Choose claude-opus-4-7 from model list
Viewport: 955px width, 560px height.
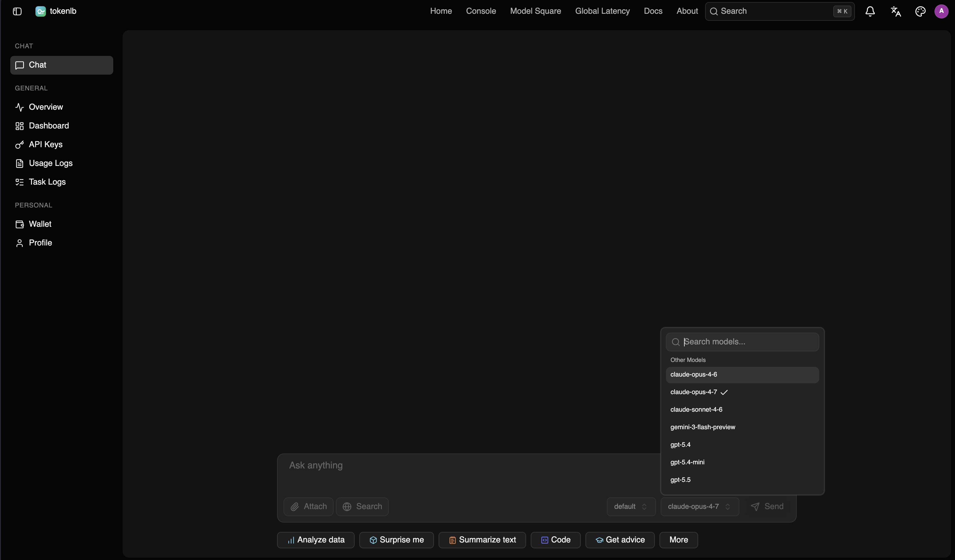click(x=742, y=392)
